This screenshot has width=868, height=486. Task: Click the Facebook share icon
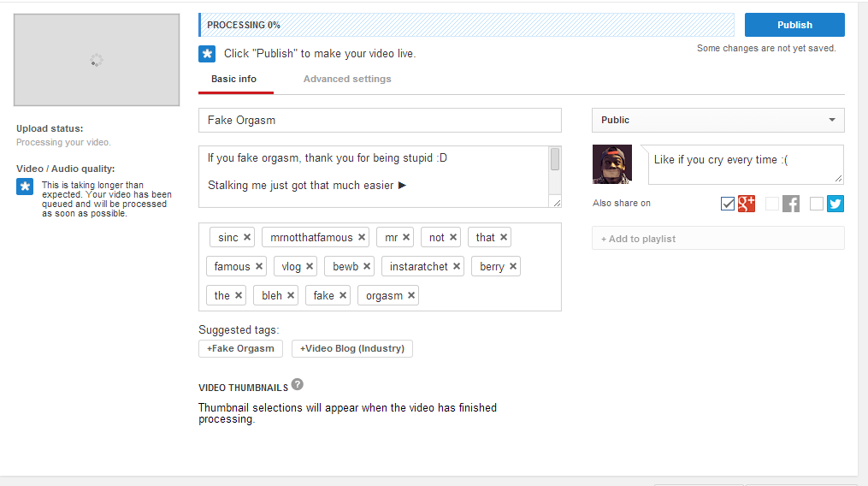click(x=791, y=204)
